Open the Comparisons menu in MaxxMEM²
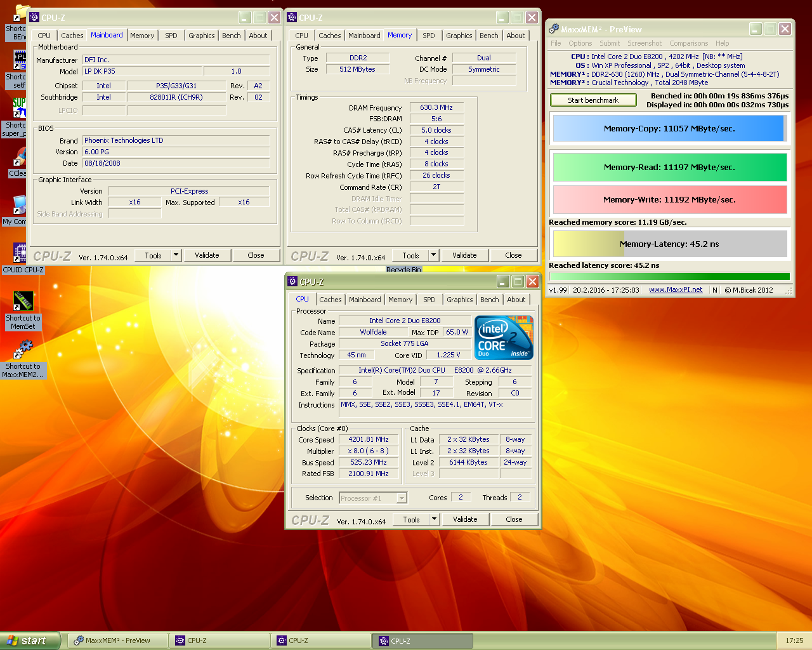This screenshot has height=650, width=812. click(689, 43)
